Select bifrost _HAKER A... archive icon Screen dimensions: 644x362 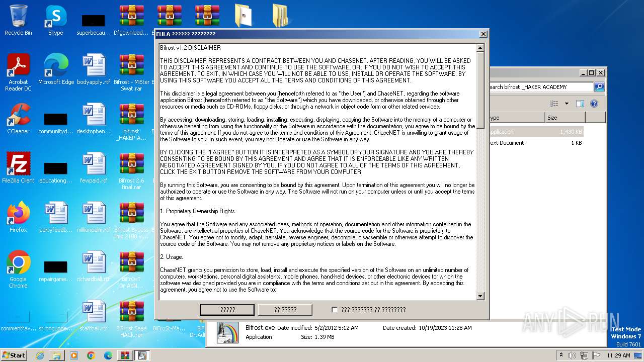131,121
